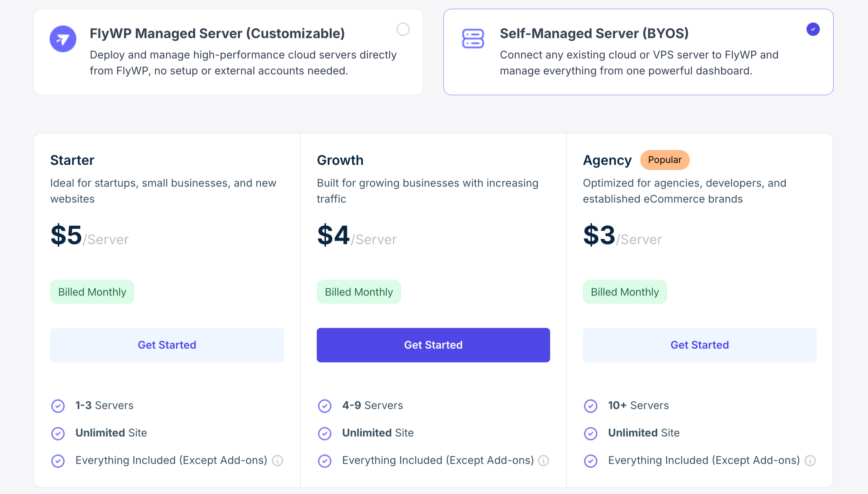This screenshot has height=494, width=868.
Task: Click the '10+ Servers' feature text
Action: point(638,405)
